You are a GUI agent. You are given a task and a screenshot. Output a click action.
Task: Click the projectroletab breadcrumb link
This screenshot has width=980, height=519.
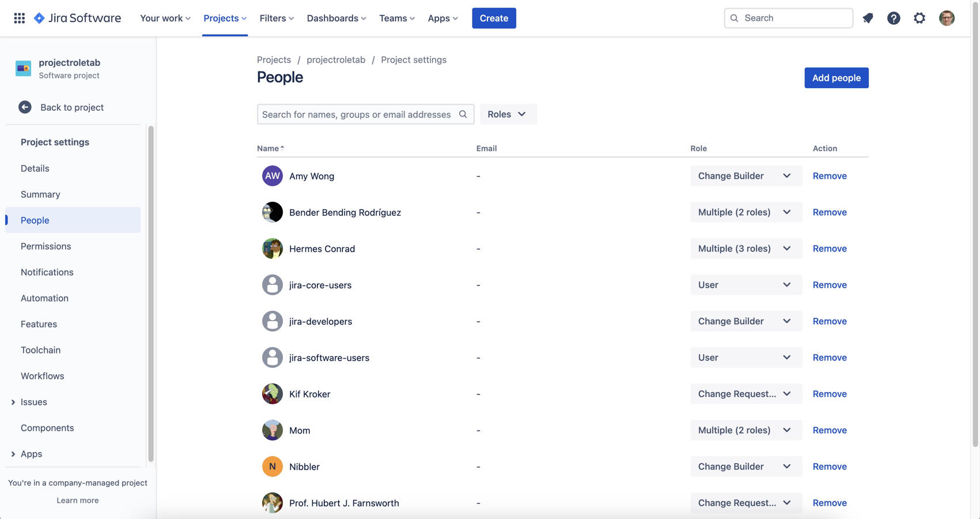(x=336, y=60)
